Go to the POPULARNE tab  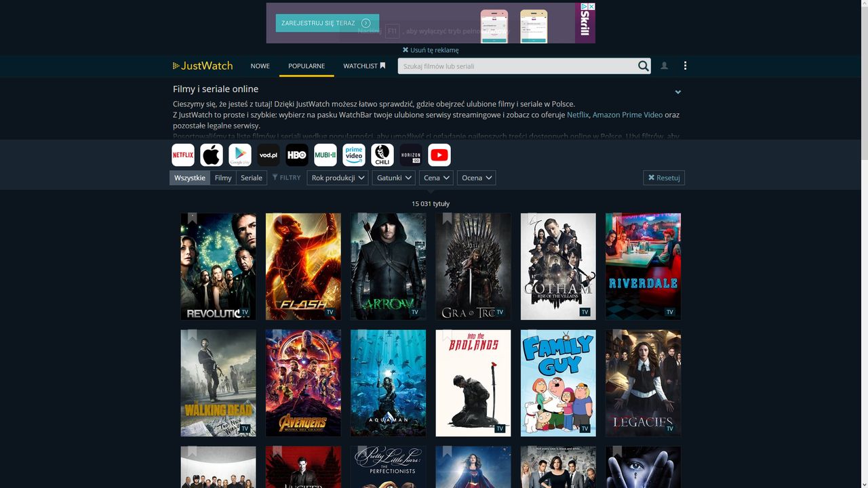click(307, 66)
